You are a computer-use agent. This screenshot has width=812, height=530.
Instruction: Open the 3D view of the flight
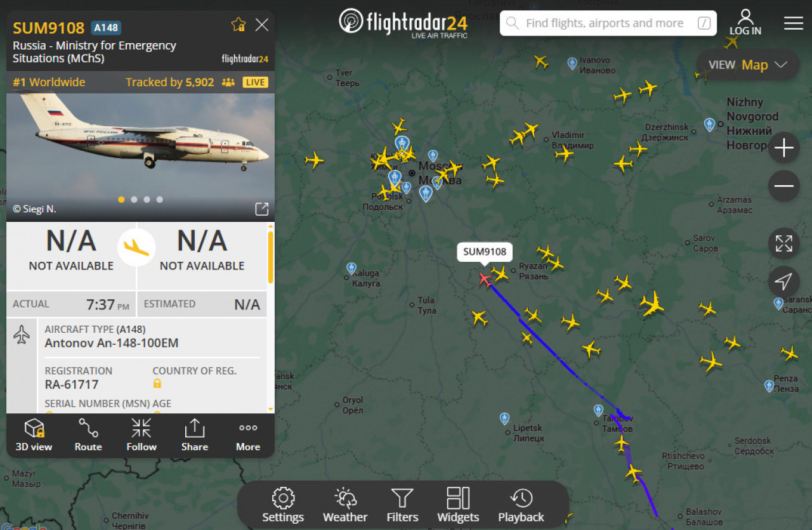tap(34, 435)
